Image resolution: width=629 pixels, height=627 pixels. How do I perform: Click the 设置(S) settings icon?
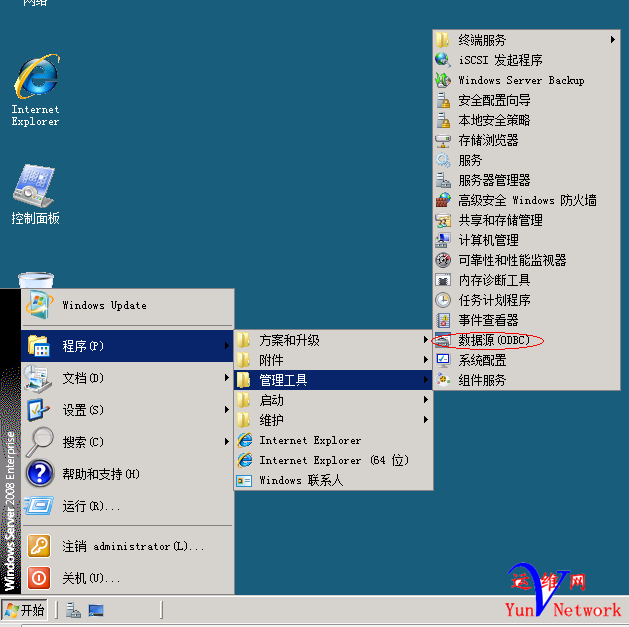pyautogui.click(x=38, y=410)
